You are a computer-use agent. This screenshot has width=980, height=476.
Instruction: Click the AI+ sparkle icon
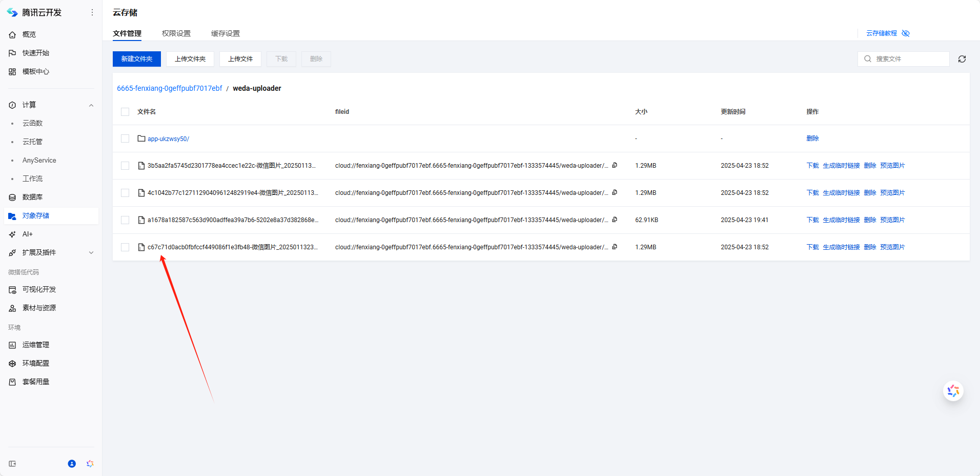tap(12, 234)
